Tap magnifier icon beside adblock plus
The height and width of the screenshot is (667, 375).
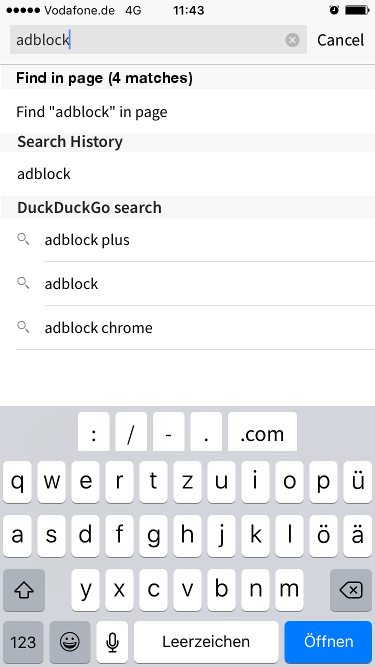23,239
